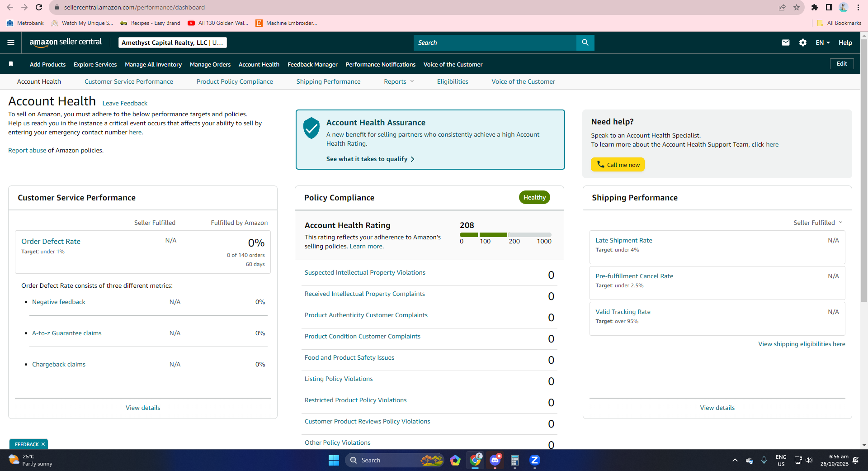Open the Learn more link under Account Health Rating

(366, 246)
